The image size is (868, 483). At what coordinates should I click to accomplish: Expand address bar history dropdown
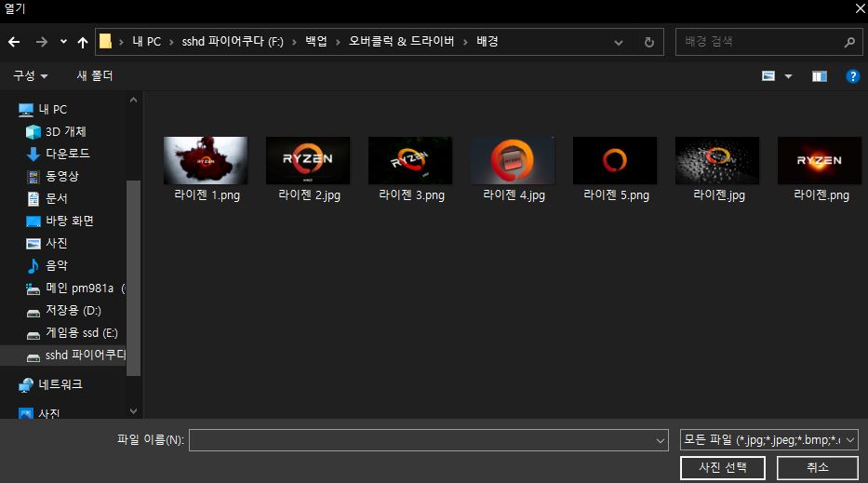pos(619,43)
